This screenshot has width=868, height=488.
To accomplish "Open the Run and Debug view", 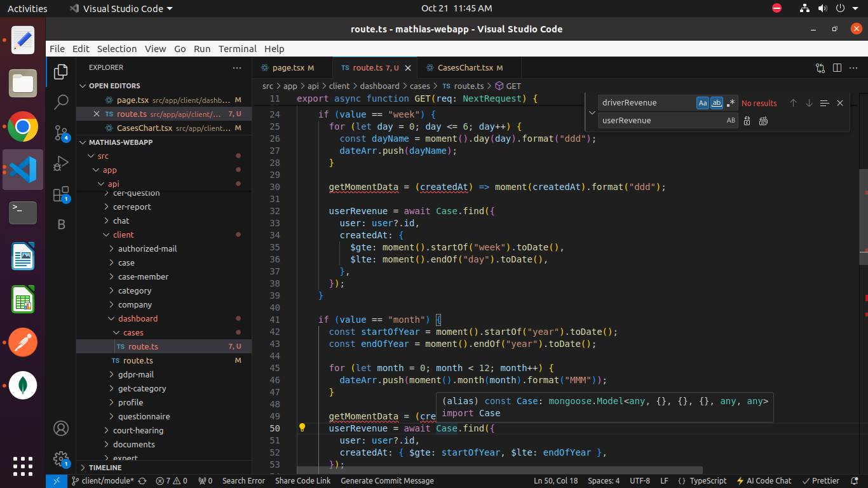I will pyautogui.click(x=61, y=163).
